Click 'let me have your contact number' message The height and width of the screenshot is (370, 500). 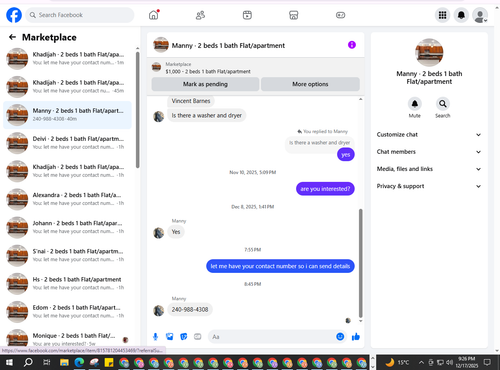280,266
